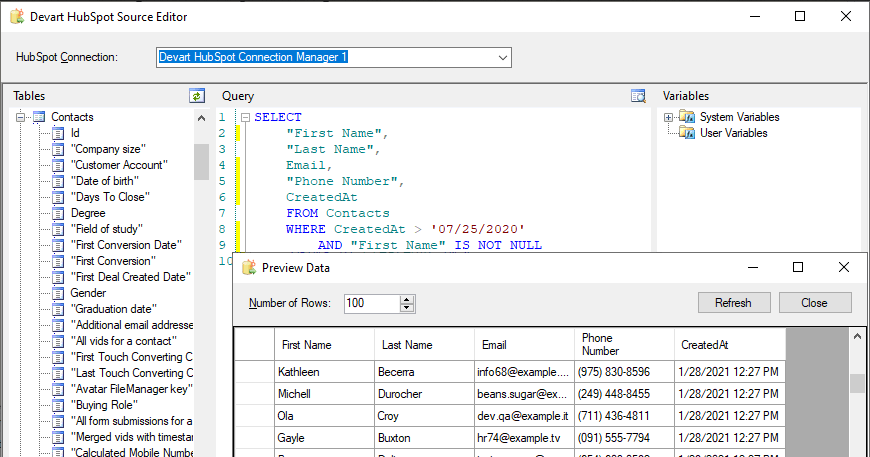Select the Buxton cell
870x457 pixels.
point(424,438)
